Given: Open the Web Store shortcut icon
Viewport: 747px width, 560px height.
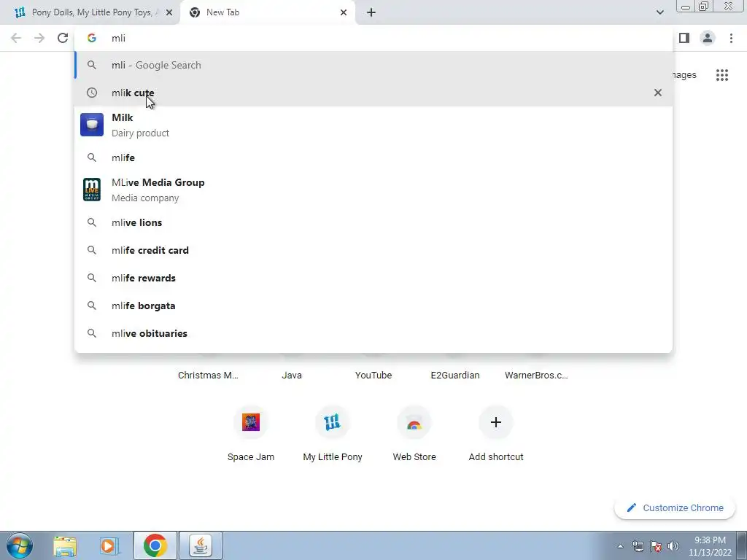Looking at the screenshot, I should 414,422.
